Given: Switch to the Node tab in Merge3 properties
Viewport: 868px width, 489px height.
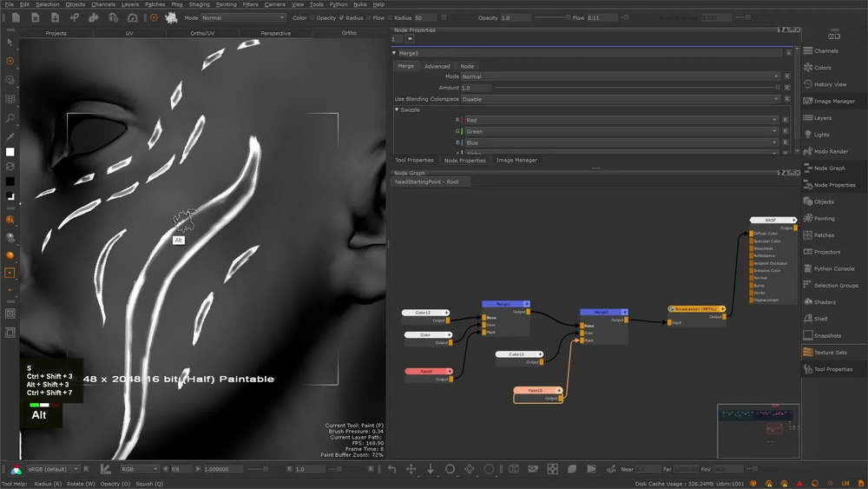Looking at the screenshot, I should [x=467, y=66].
